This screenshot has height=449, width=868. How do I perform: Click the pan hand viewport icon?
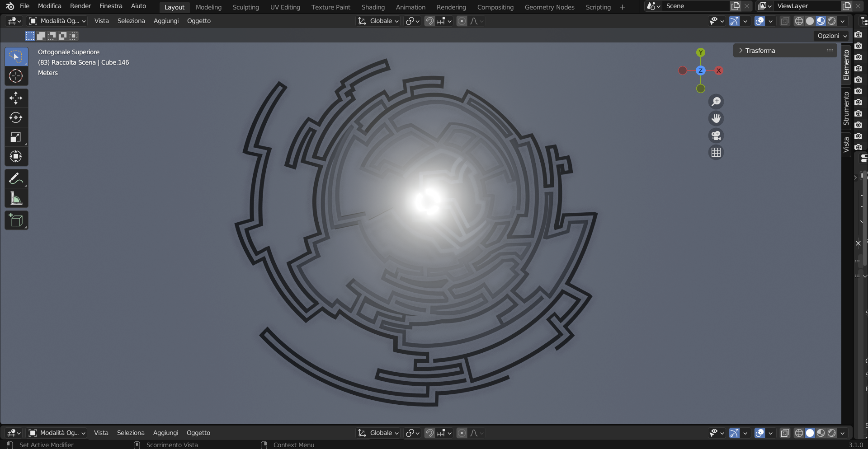coord(716,118)
